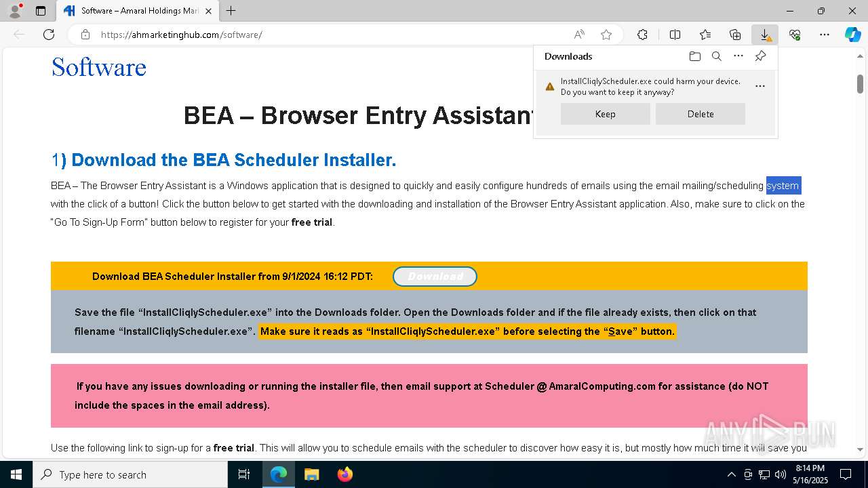Close the Software – Amaral Holdings tab
Screen dimensions: 868x488
point(208,11)
